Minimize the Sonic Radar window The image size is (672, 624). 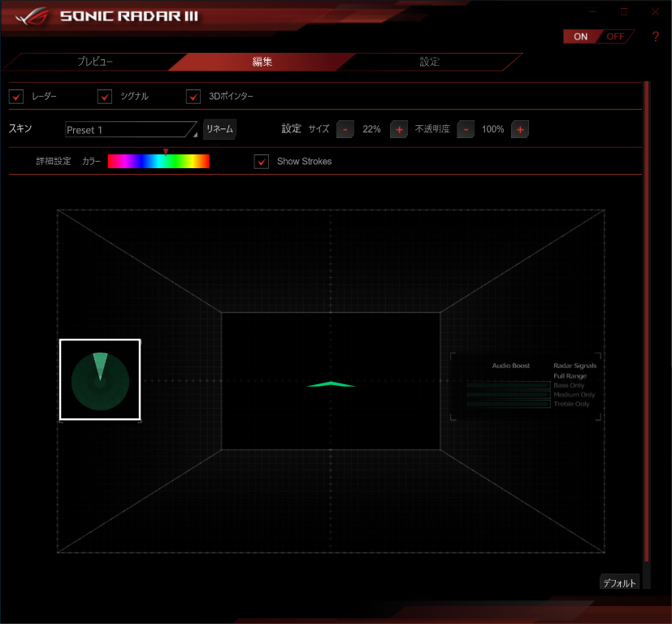click(x=592, y=12)
